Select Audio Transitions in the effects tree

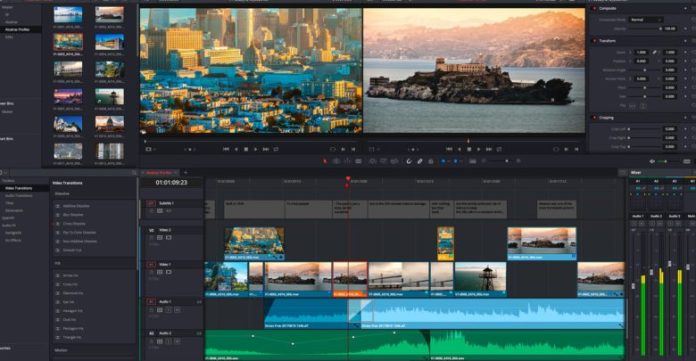pos(18,195)
